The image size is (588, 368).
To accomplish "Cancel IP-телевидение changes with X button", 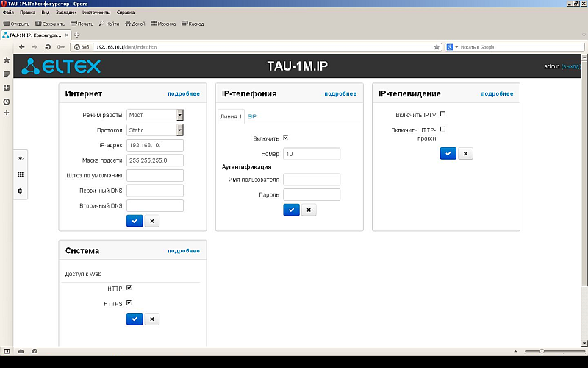I will click(465, 153).
